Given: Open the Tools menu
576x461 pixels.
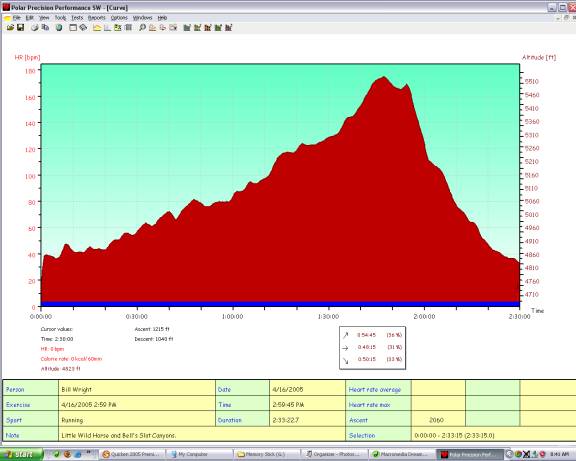Looking at the screenshot, I should click(60, 18).
